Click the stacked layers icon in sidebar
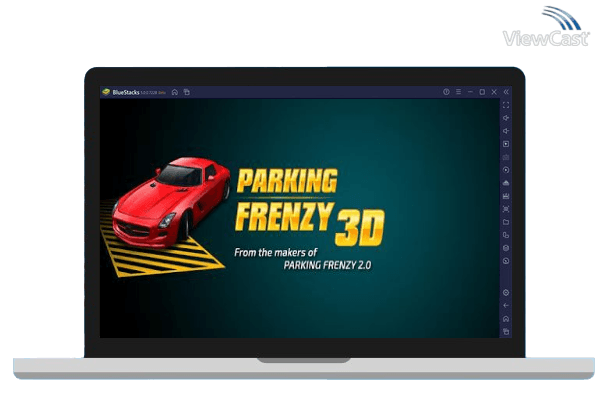 (506, 248)
